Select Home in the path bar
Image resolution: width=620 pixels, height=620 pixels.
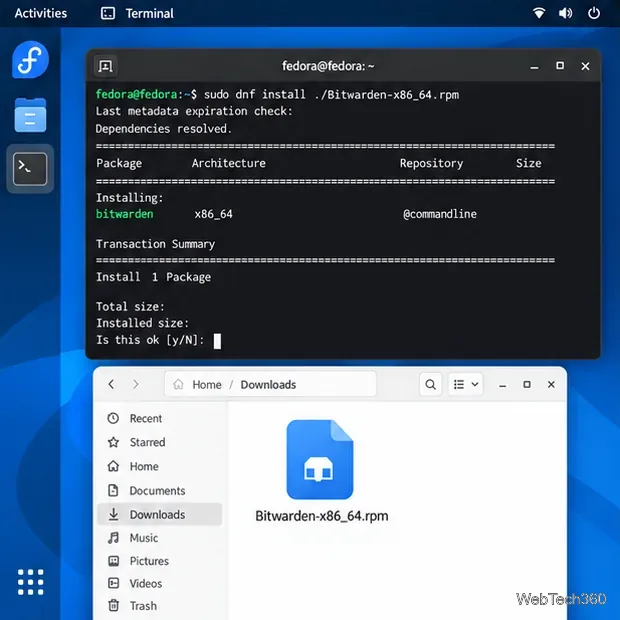207,385
